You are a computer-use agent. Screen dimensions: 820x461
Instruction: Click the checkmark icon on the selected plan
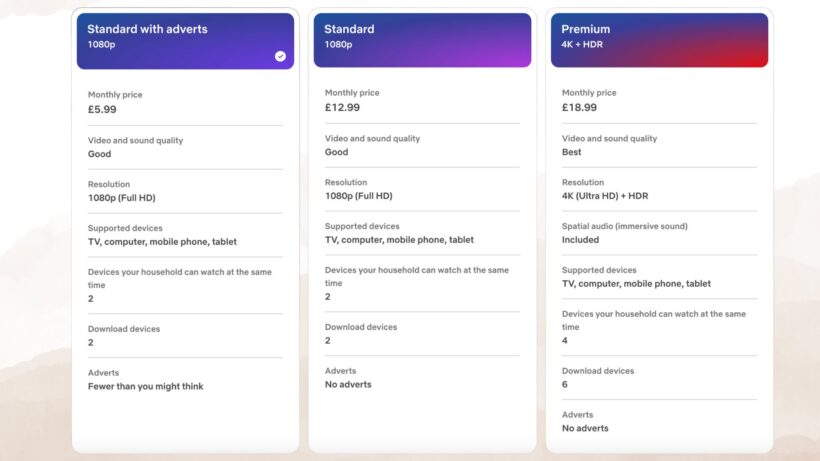pyautogui.click(x=280, y=56)
